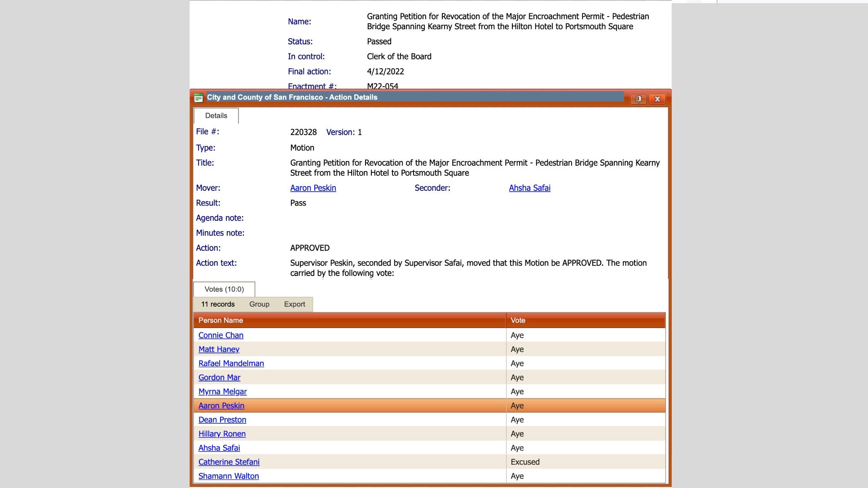
Task: Click the Aye vote in Dean Preston row
Action: (x=517, y=420)
